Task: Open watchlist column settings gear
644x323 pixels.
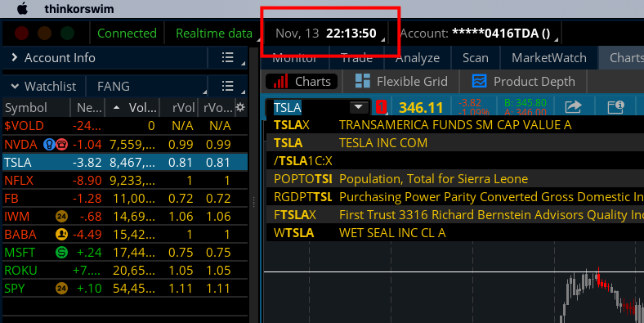Action: point(240,108)
